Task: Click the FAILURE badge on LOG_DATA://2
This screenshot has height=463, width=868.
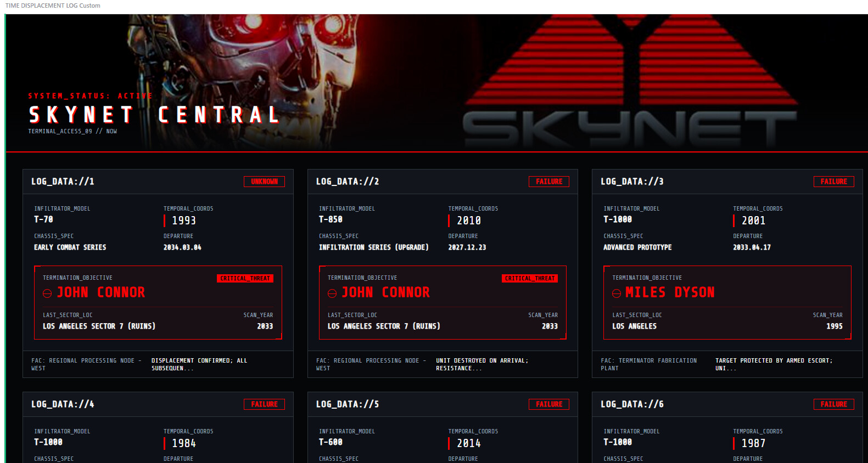Action: tap(549, 182)
